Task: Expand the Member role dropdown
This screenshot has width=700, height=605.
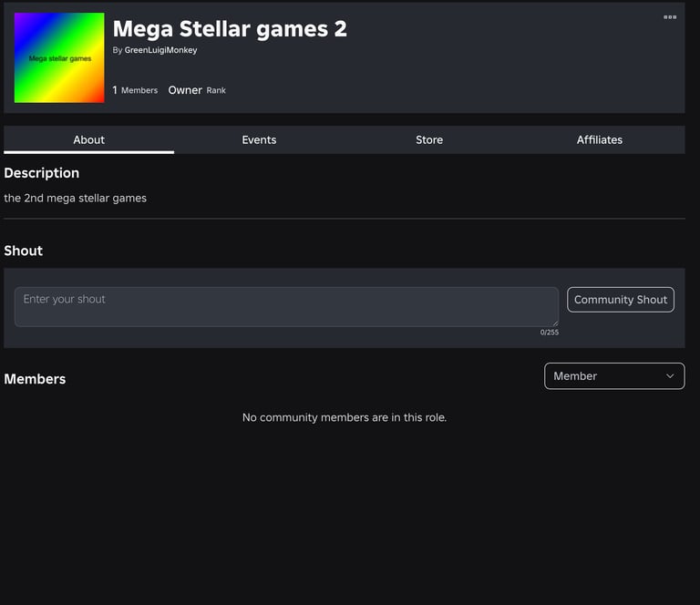Action: [614, 376]
